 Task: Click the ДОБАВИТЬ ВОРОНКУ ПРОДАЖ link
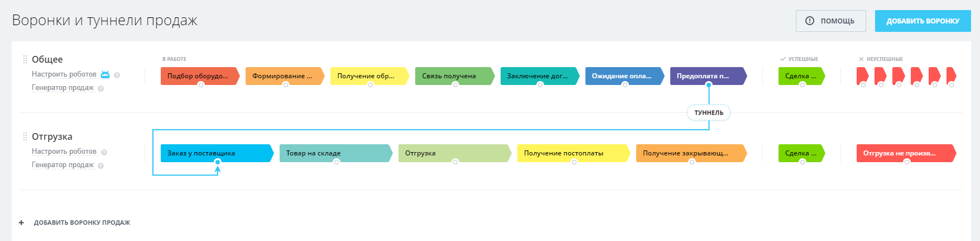point(82,223)
